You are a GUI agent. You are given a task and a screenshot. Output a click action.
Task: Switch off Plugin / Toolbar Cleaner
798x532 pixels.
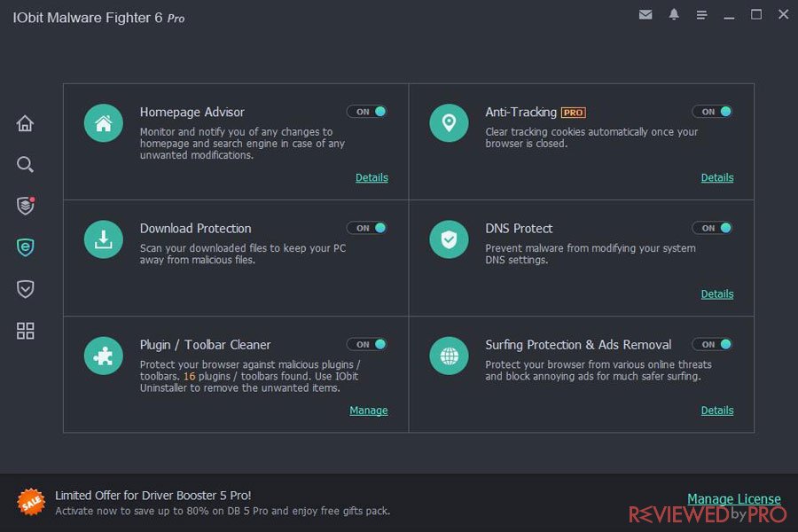(367, 344)
